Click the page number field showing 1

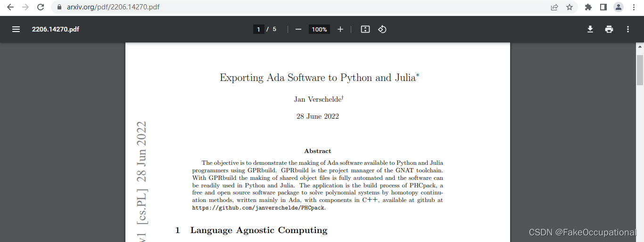[x=258, y=29]
